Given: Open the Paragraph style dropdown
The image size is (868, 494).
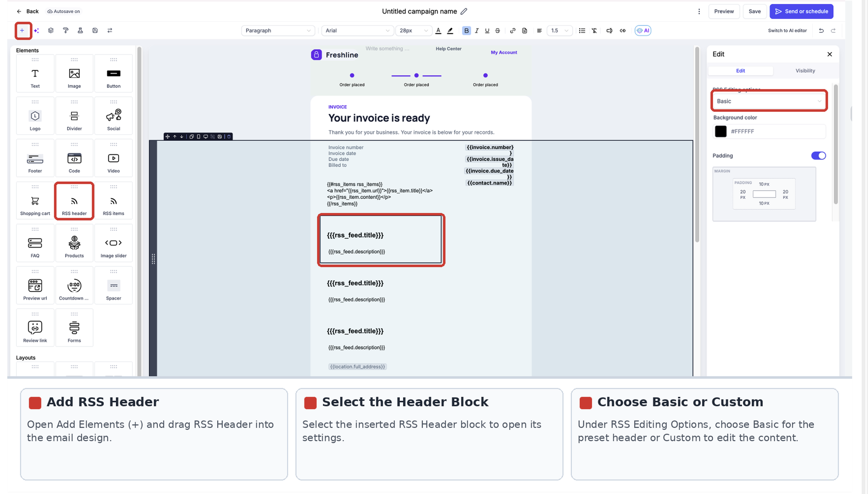Looking at the screenshot, I should (x=278, y=30).
